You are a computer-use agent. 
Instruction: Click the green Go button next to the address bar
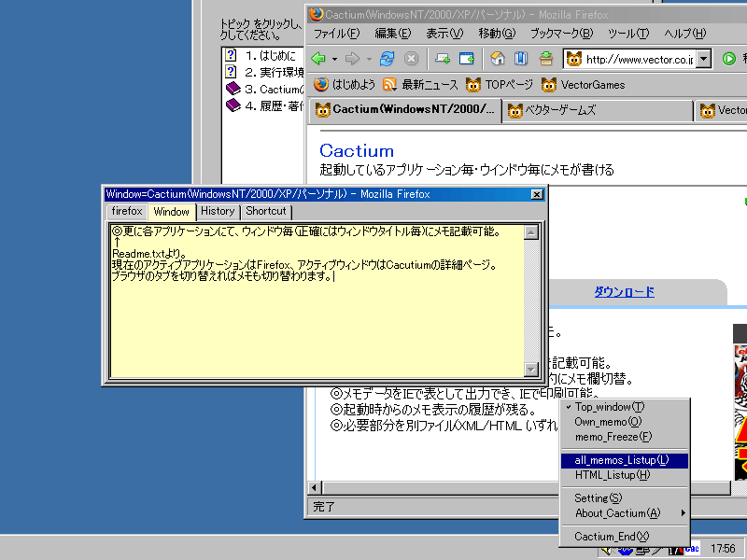pos(729,59)
